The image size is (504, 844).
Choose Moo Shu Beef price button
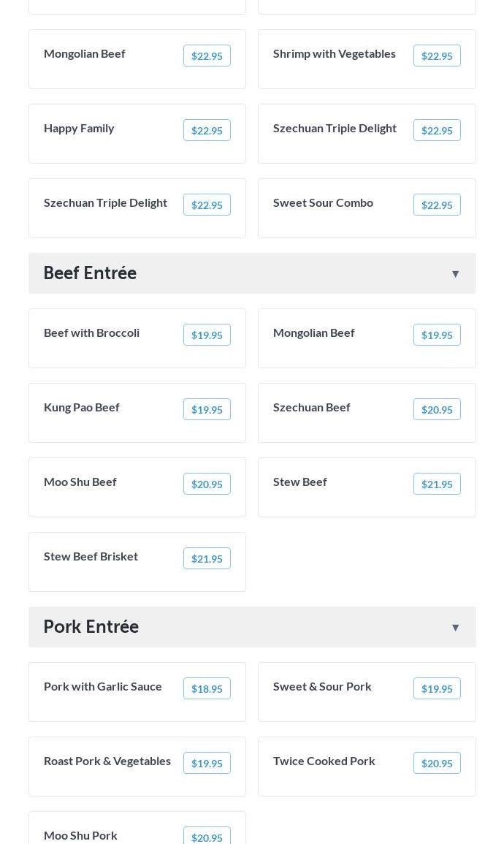point(207,484)
